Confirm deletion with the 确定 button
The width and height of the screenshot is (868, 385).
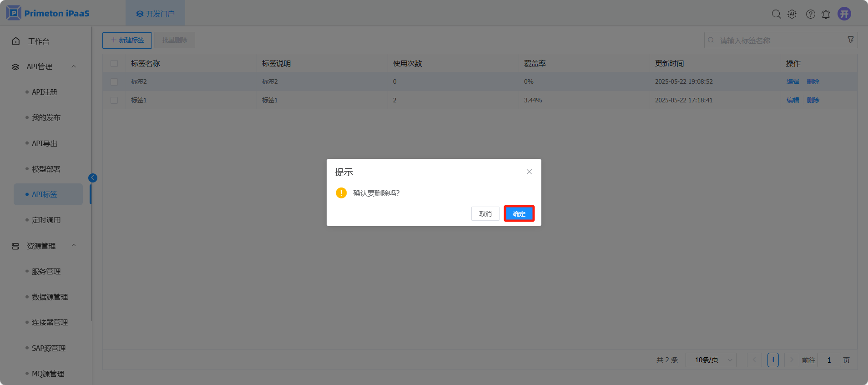point(519,214)
